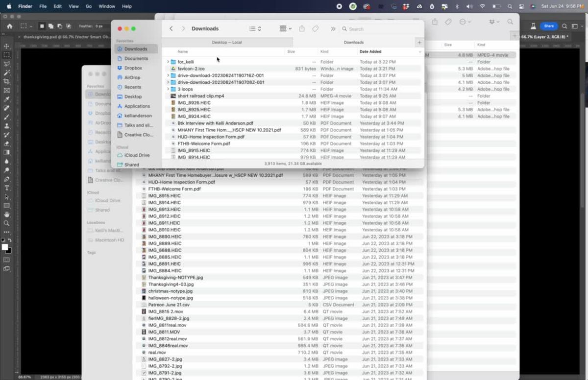Sort by Date Added column header
This screenshot has height=380, width=588.
click(x=370, y=52)
